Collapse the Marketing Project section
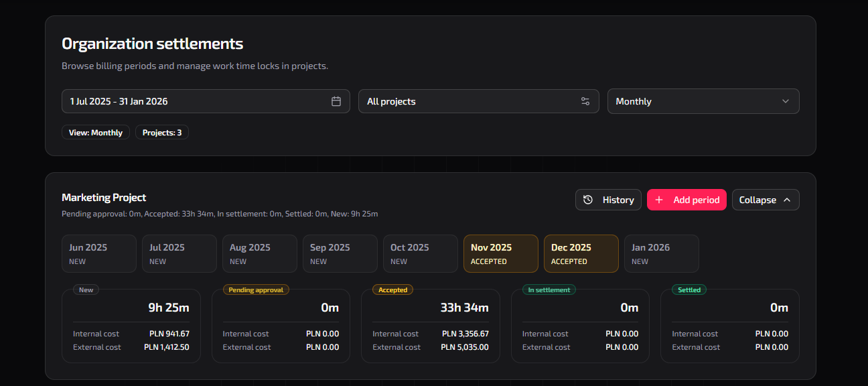868x386 pixels. 765,200
